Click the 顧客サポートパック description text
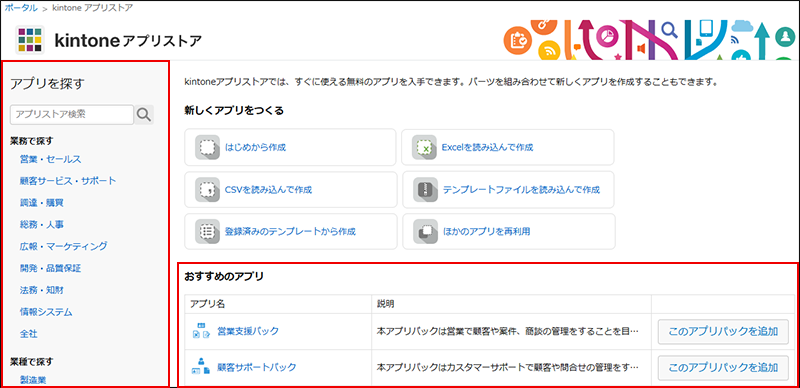This screenshot has height=388, width=800. pos(508,367)
